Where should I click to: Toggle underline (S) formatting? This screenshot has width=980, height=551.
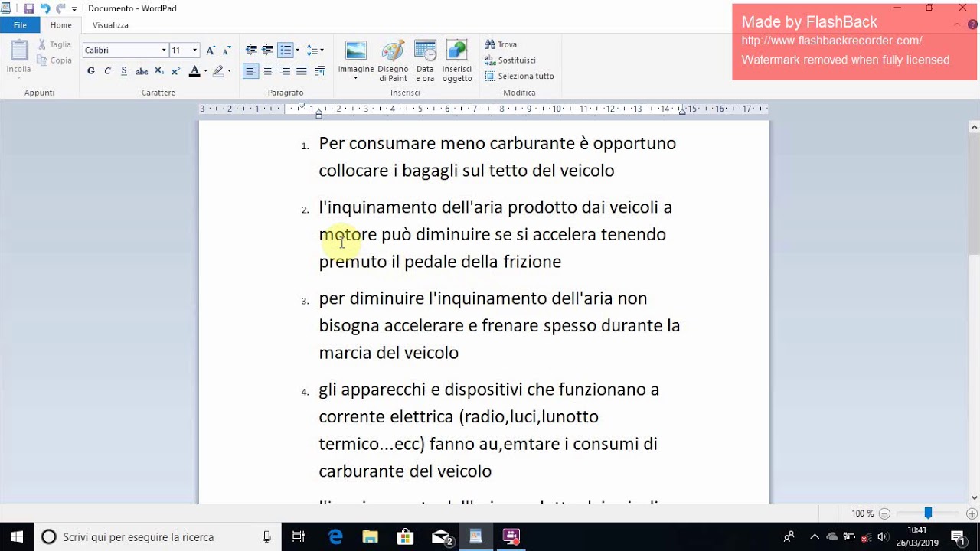124,71
